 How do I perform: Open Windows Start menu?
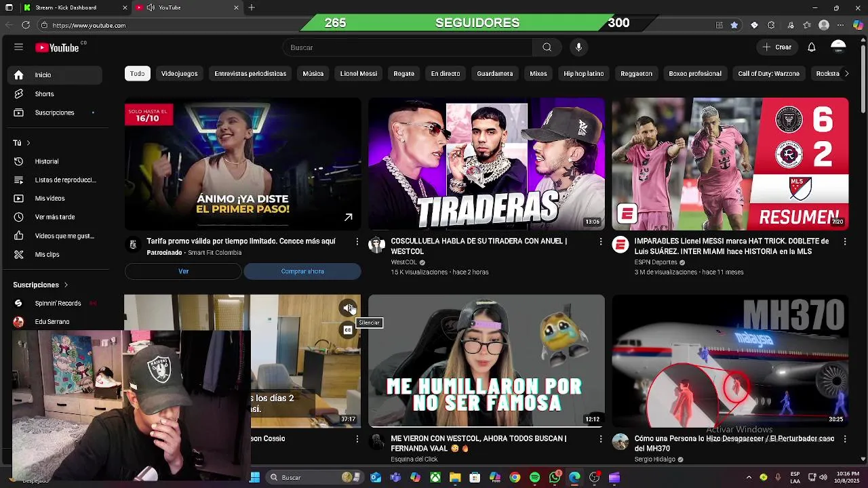coord(255,477)
